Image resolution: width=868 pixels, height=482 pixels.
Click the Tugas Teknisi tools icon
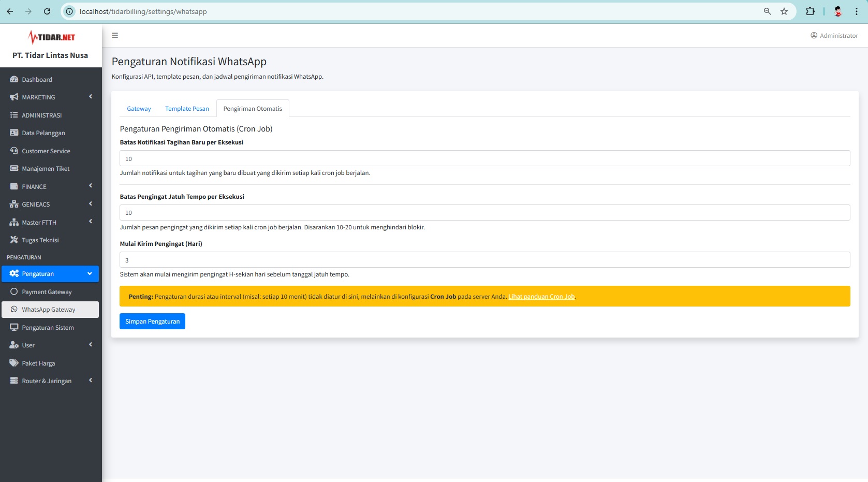(14, 240)
